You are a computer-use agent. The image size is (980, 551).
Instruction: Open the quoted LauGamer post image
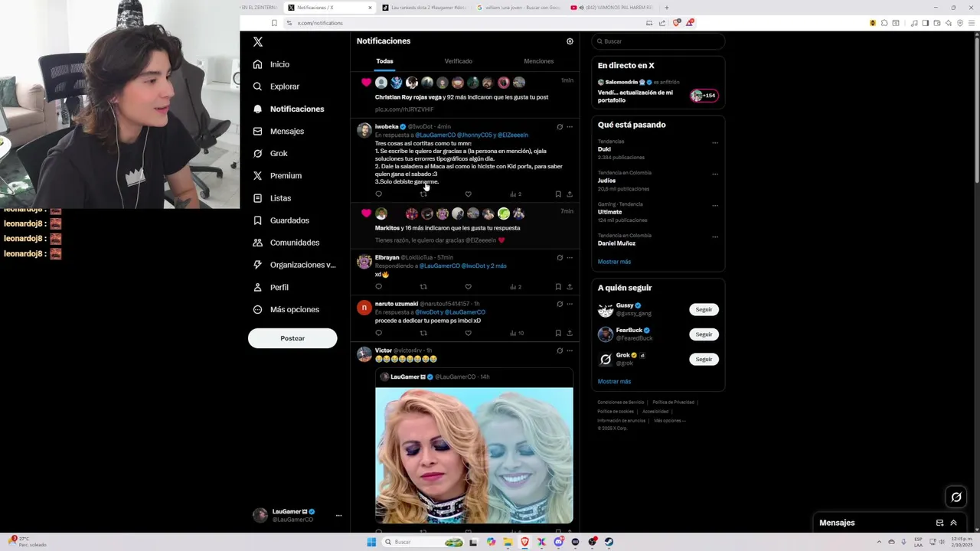474,455
